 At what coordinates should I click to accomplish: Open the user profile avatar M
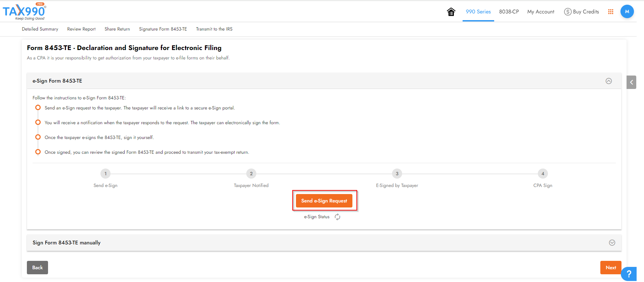[x=627, y=11]
